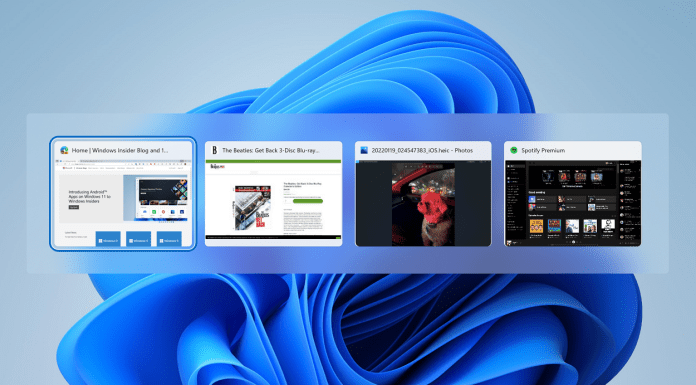Viewport: 696px width, 385px height.
Task: Click the Edge browser icon in switcher
Action: point(65,151)
